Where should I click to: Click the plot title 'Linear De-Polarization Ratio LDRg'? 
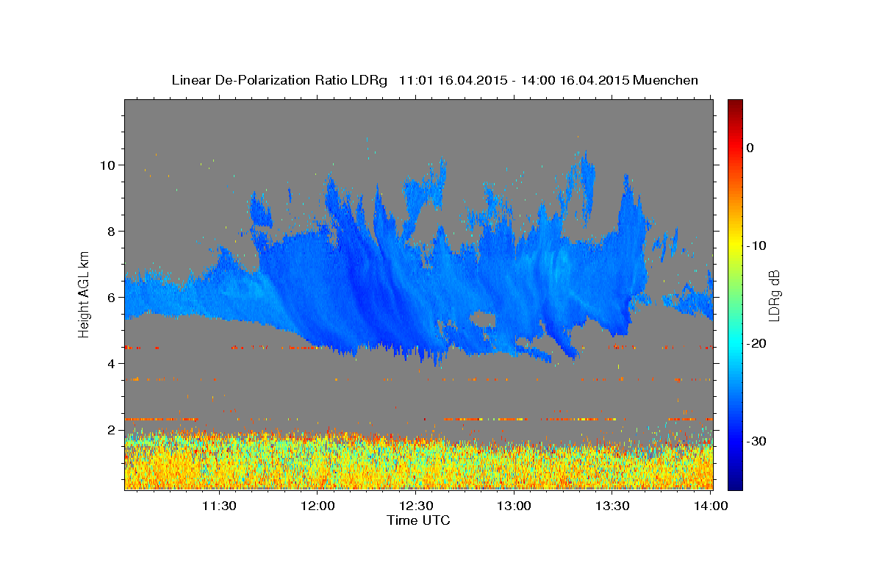tap(279, 80)
